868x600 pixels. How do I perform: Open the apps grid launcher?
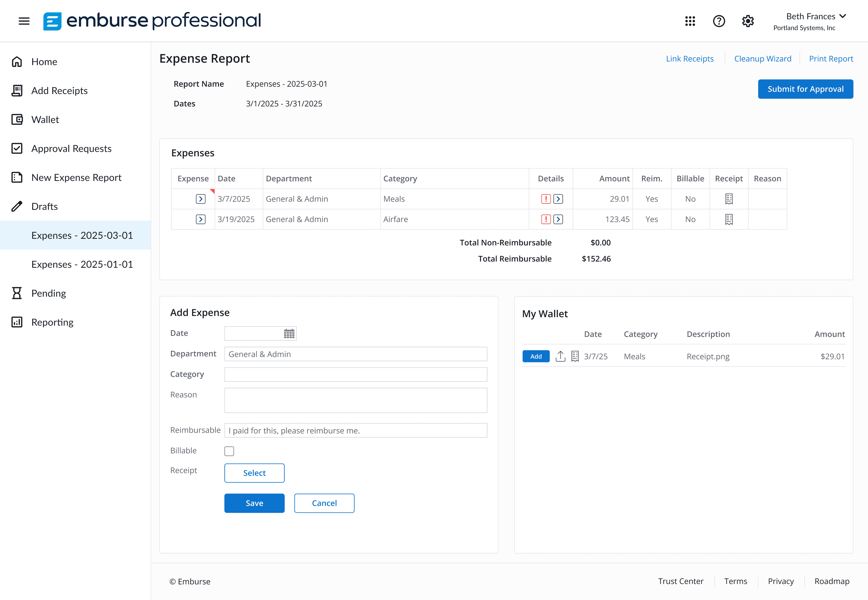click(x=690, y=21)
